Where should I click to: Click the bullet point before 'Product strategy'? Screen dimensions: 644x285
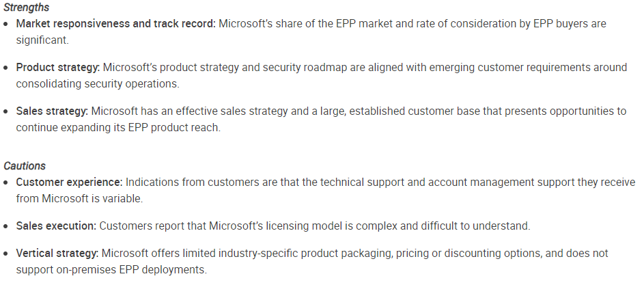coord(7,68)
